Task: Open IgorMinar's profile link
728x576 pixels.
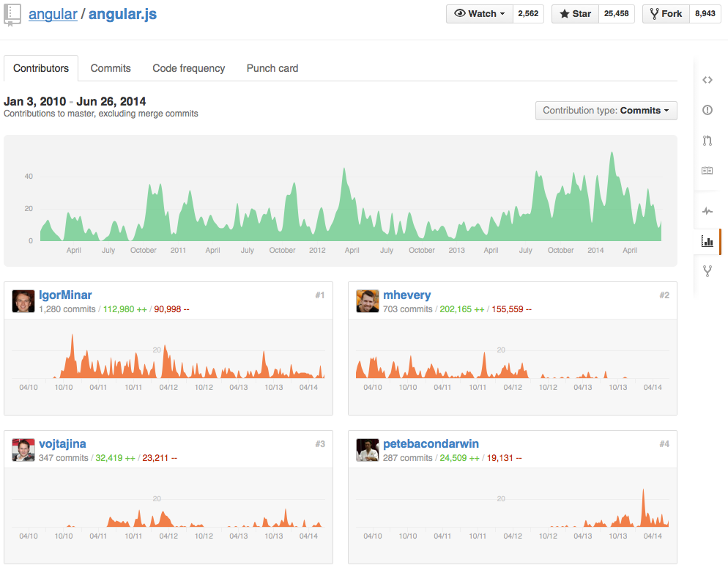Action: (65, 295)
